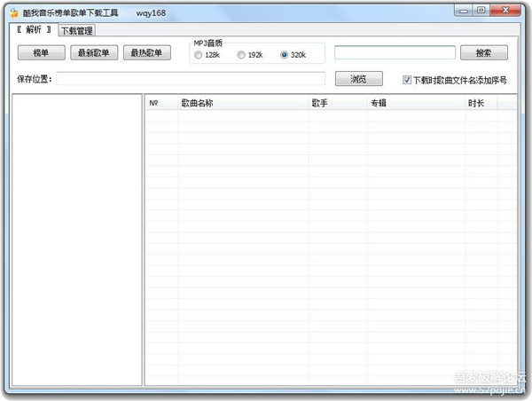Close the window
Screen dimensions: 532x401
pyautogui.click(x=505, y=11)
